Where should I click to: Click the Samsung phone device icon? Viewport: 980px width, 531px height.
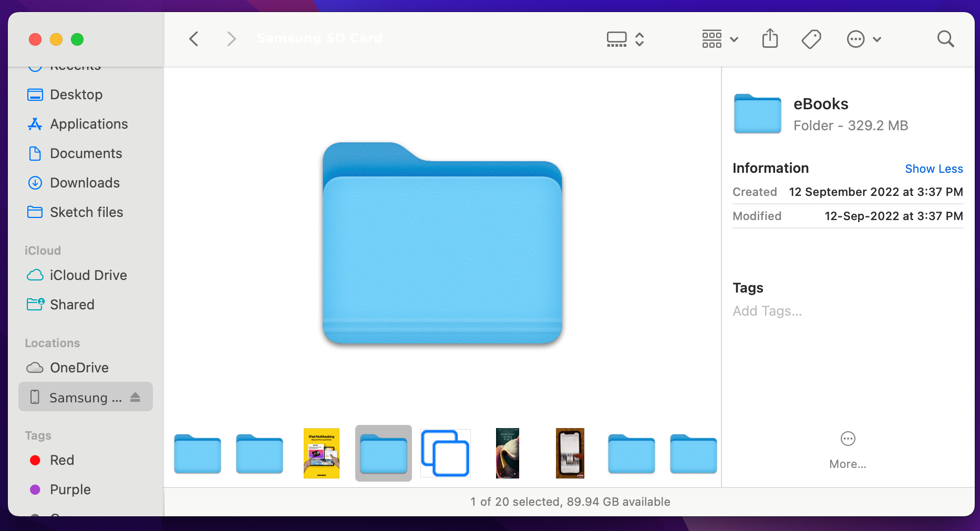pos(35,397)
